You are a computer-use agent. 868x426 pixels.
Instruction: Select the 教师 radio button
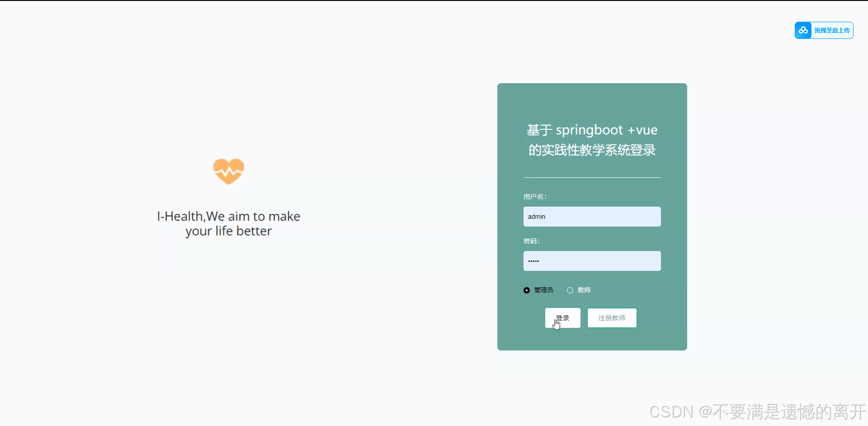pyautogui.click(x=570, y=290)
